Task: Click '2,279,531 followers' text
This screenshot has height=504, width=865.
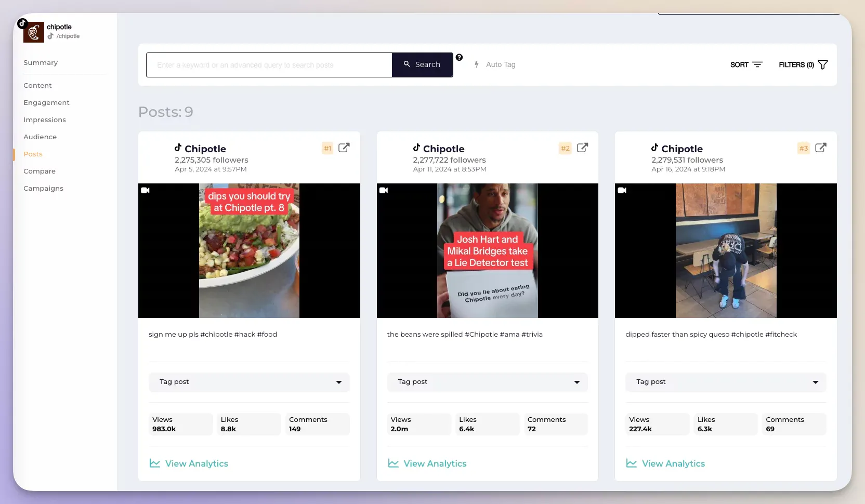Action: (687, 160)
